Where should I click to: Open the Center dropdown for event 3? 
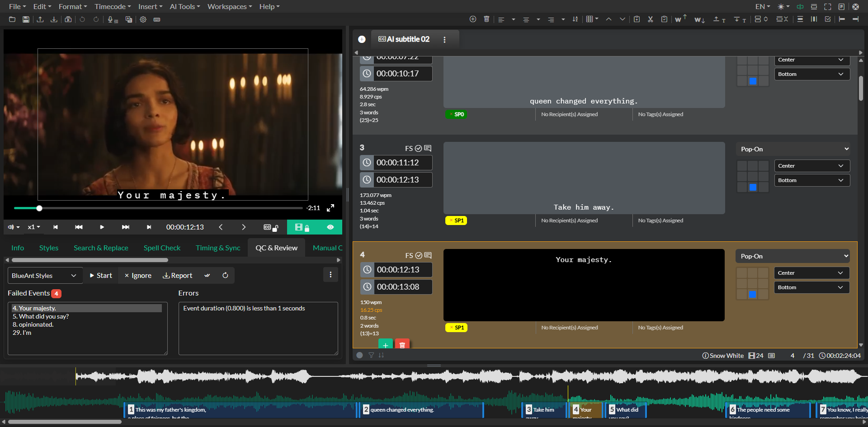pyautogui.click(x=812, y=166)
